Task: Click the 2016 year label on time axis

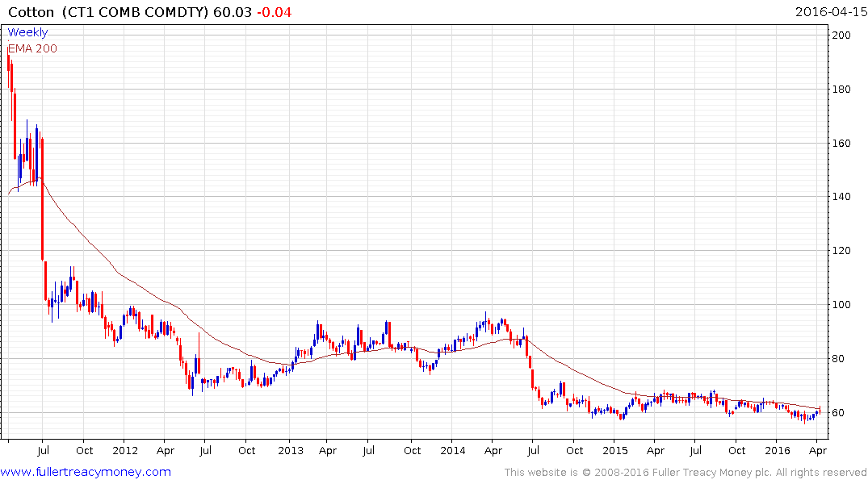Action: (778, 450)
